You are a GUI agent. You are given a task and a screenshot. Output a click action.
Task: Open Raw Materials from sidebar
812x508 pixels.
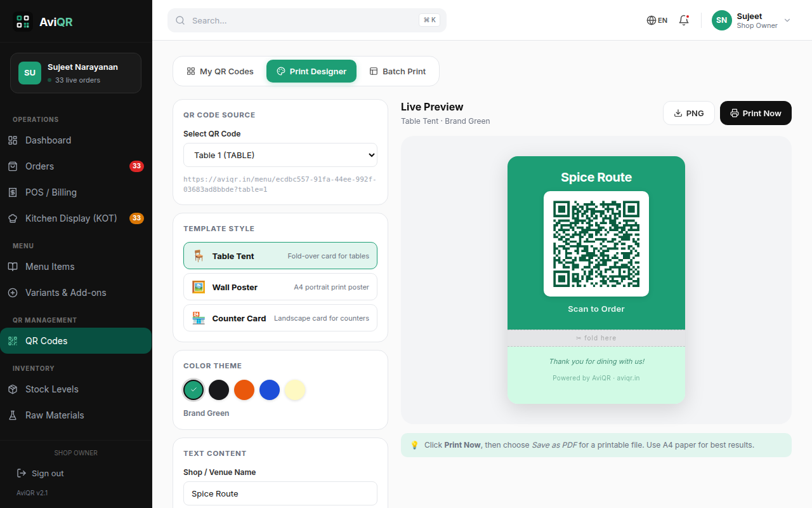[x=76, y=415]
